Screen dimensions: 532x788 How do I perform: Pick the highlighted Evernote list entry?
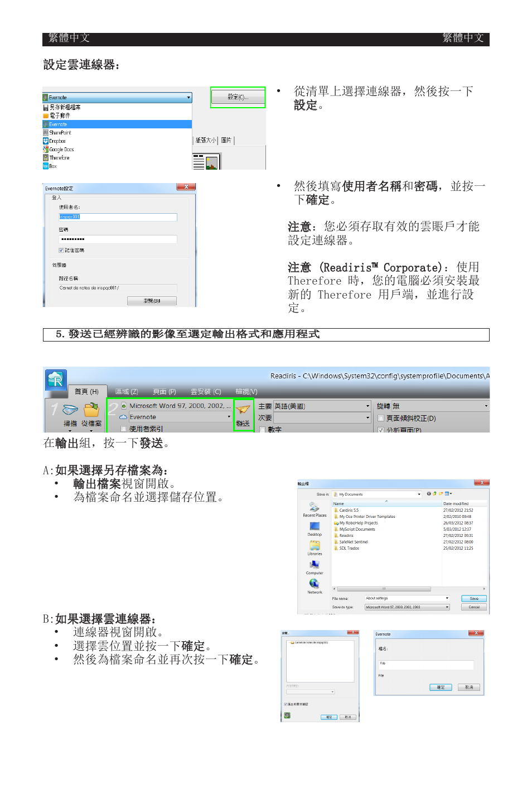point(117,124)
